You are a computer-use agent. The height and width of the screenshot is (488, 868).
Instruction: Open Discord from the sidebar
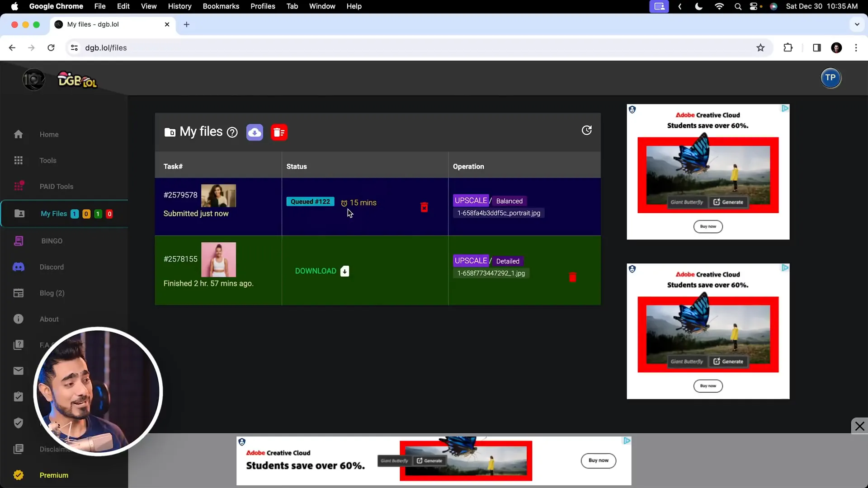(52, 267)
